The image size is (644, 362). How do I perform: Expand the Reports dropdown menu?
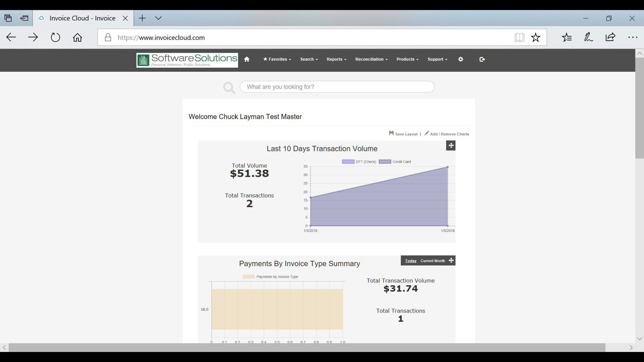(336, 59)
